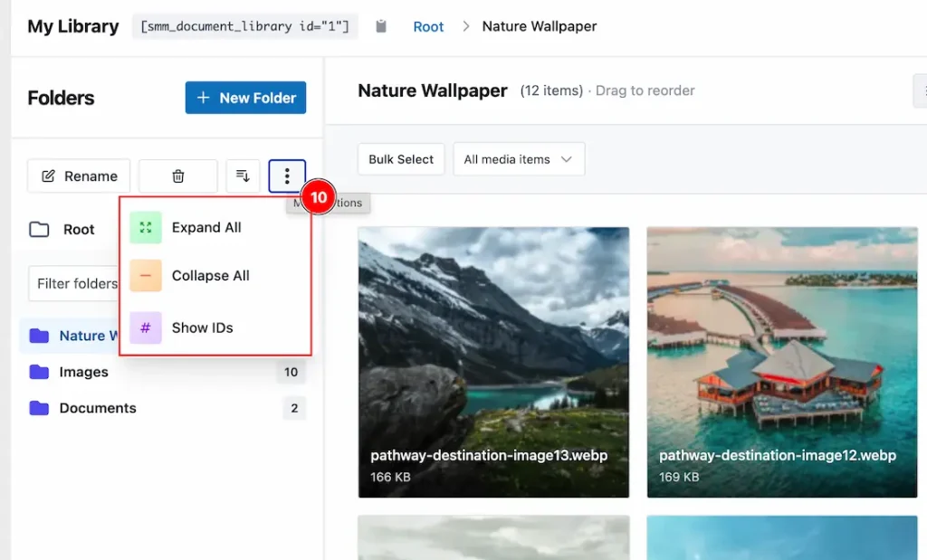Click the plus icon on New Folder
927x560 pixels.
tap(203, 98)
